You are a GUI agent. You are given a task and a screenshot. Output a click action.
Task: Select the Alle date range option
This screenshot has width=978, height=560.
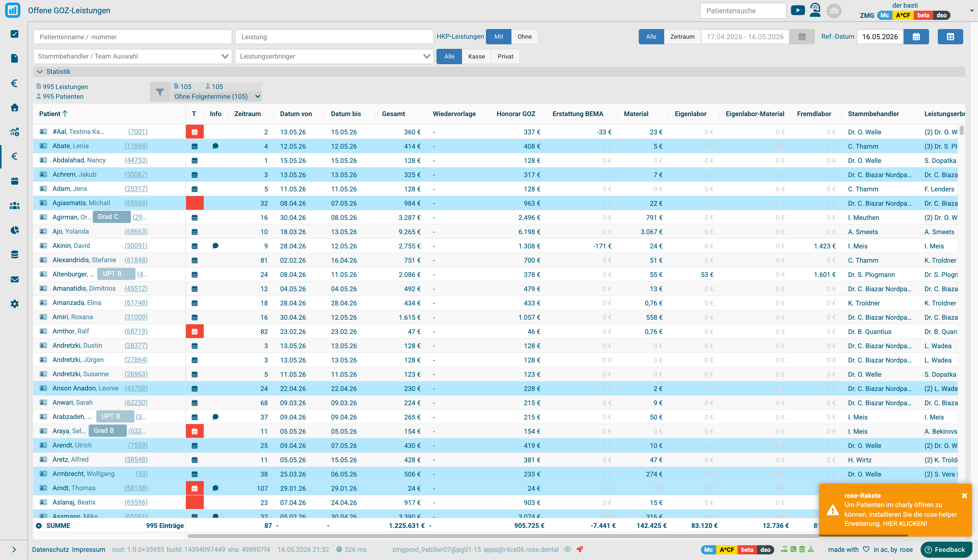[x=651, y=37]
